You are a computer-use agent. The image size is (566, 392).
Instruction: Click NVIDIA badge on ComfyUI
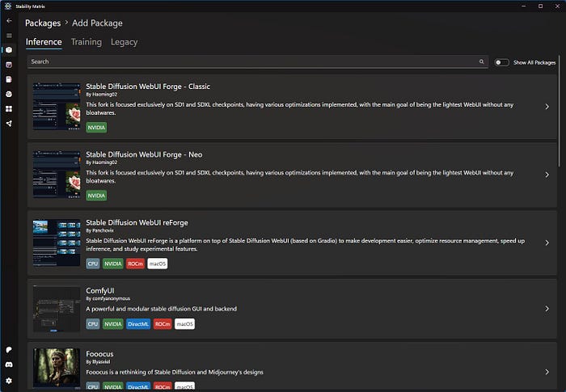coord(113,324)
